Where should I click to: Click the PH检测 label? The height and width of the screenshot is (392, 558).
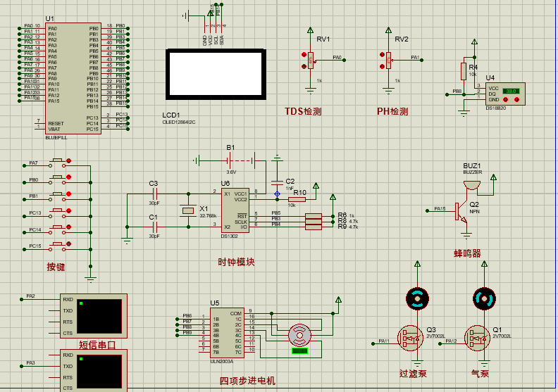pos(392,112)
